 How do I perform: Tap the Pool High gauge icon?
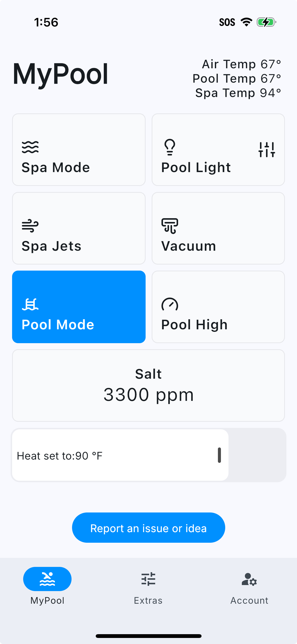pyautogui.click(x=170, y=304)
